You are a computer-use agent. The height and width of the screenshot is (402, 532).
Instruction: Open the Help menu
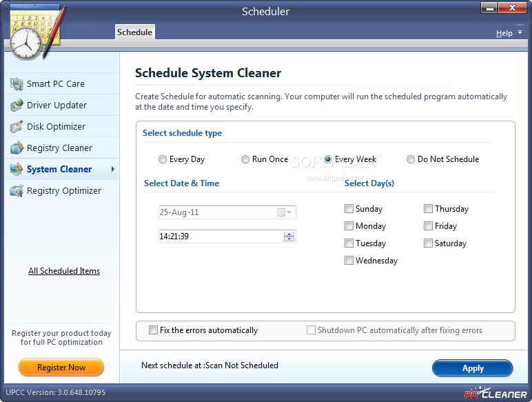click(x=504, y=33)
